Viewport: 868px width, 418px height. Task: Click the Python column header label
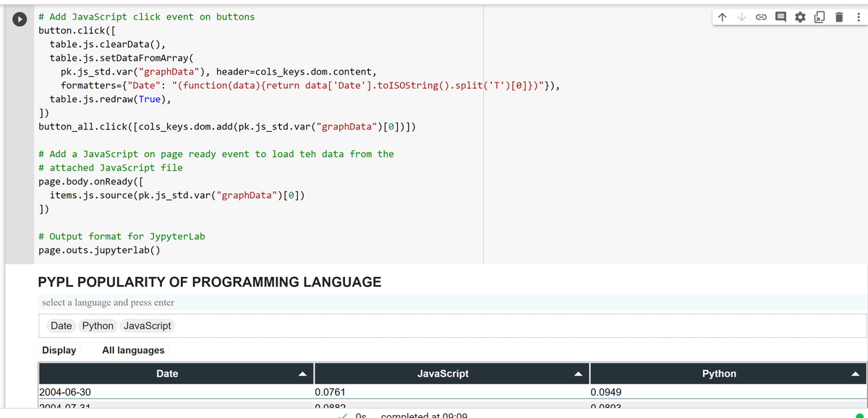(719, 374)
